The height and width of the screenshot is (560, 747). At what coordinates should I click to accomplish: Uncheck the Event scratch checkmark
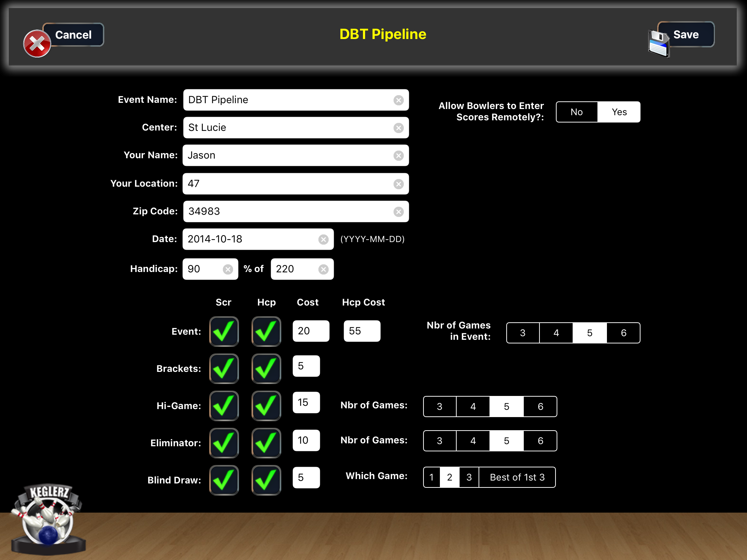[x=224, y=331]
